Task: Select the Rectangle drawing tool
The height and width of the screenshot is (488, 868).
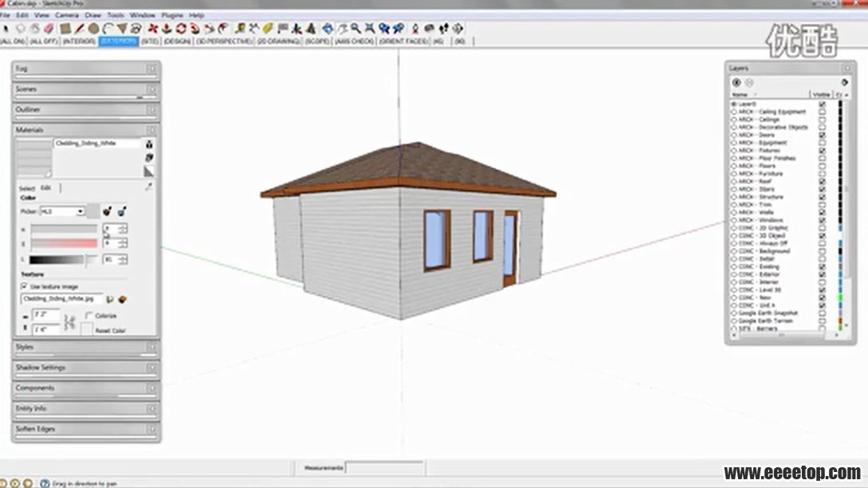Action: 65,29
